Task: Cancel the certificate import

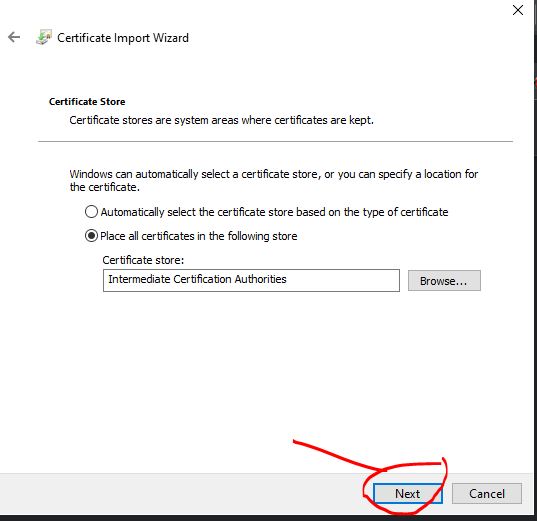Action: [x=487, y=494]
